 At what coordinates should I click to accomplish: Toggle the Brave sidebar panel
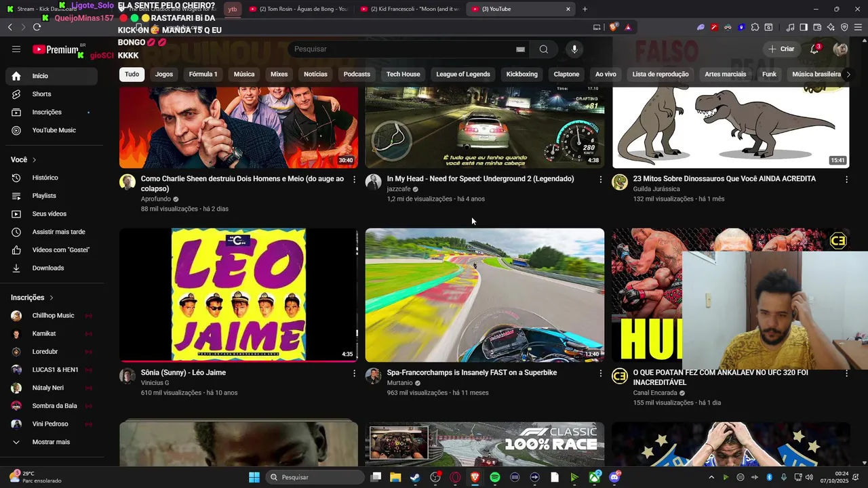(804, 27)
